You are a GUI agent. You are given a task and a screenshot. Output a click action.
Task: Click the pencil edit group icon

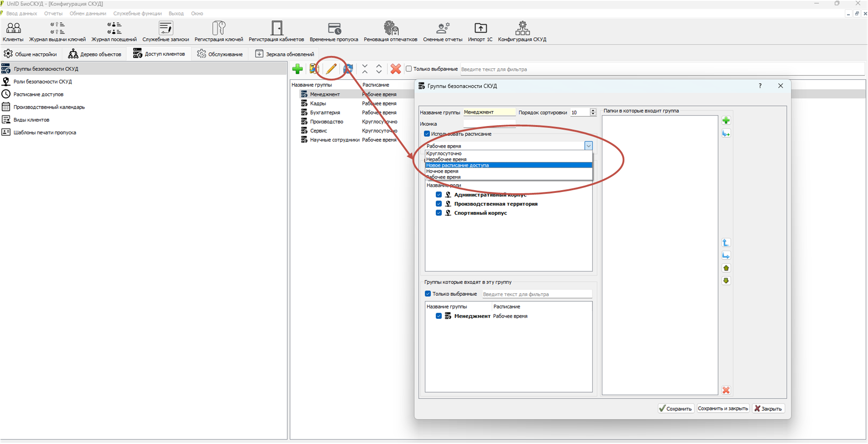coord(331,69)
